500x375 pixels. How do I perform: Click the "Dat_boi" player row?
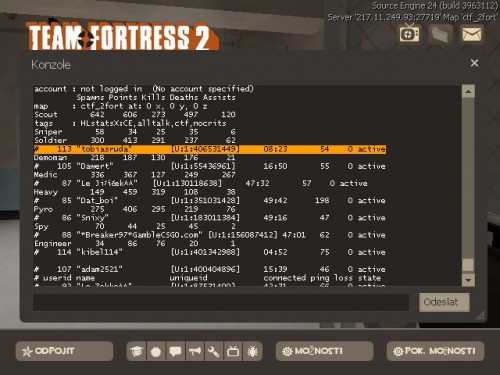tap(210, 200)
